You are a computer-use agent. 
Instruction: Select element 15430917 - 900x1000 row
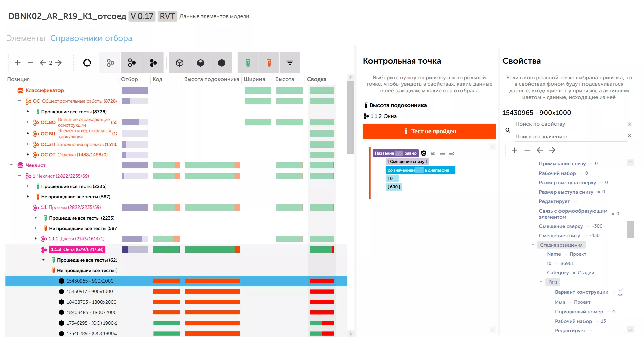89,291
